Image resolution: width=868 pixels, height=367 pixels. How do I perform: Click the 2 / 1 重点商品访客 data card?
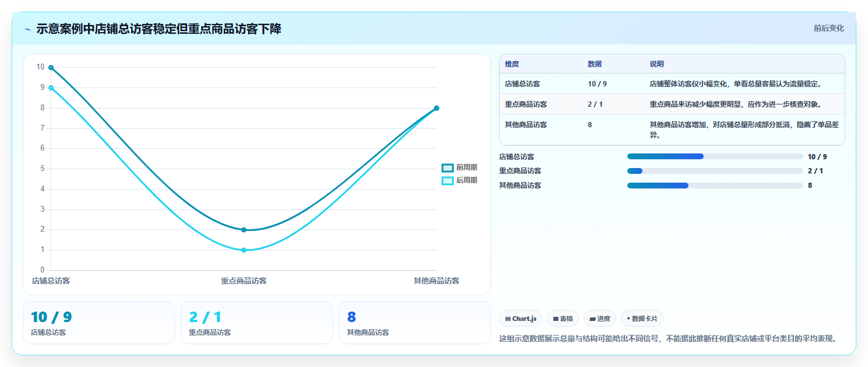pyautogui.click(x=256, y=323)
